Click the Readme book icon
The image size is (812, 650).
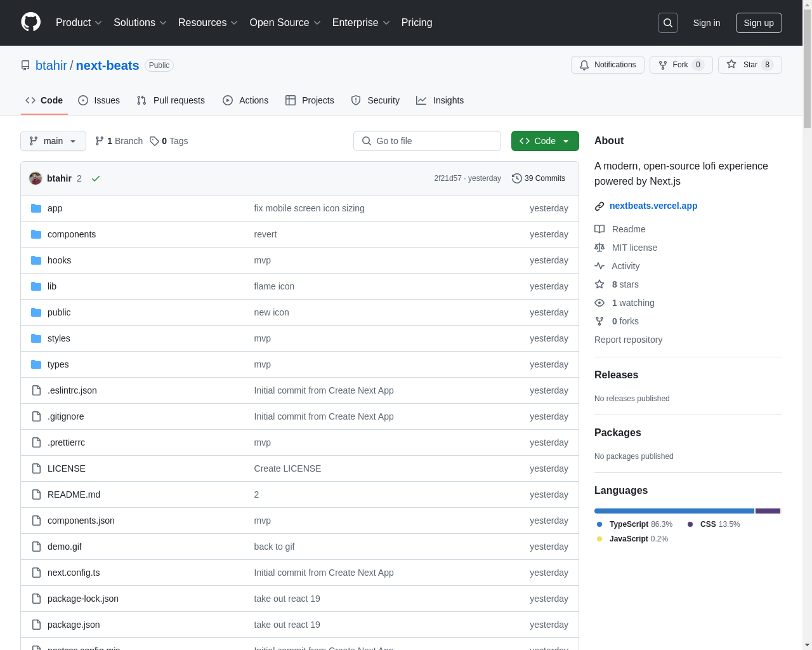point(599,229)
